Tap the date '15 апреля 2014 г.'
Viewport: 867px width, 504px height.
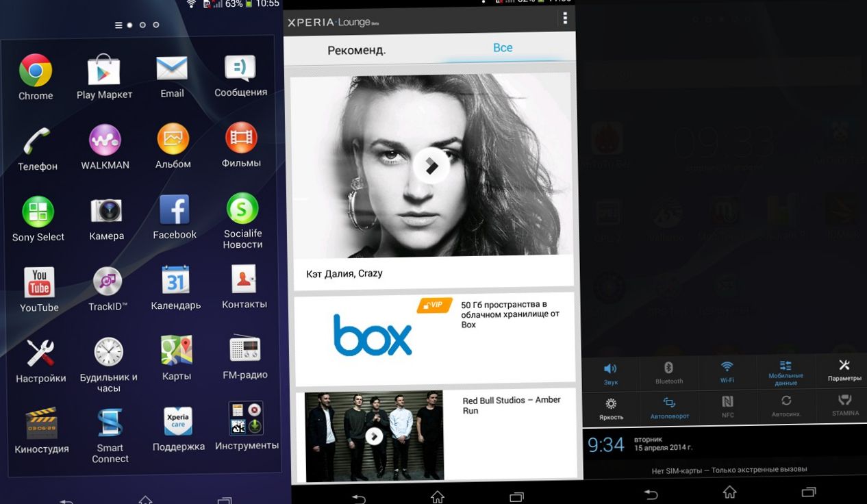[664, 448]
